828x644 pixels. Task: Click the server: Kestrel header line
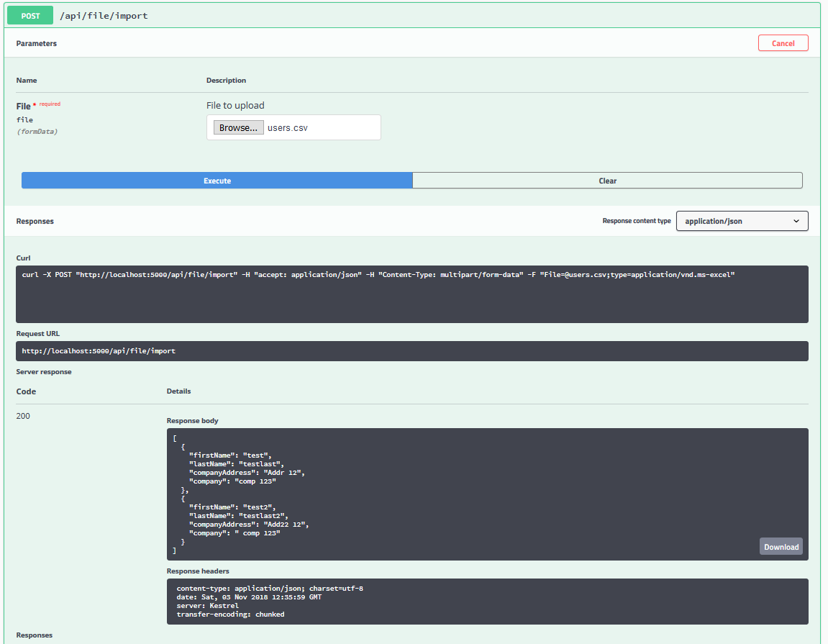207,606
